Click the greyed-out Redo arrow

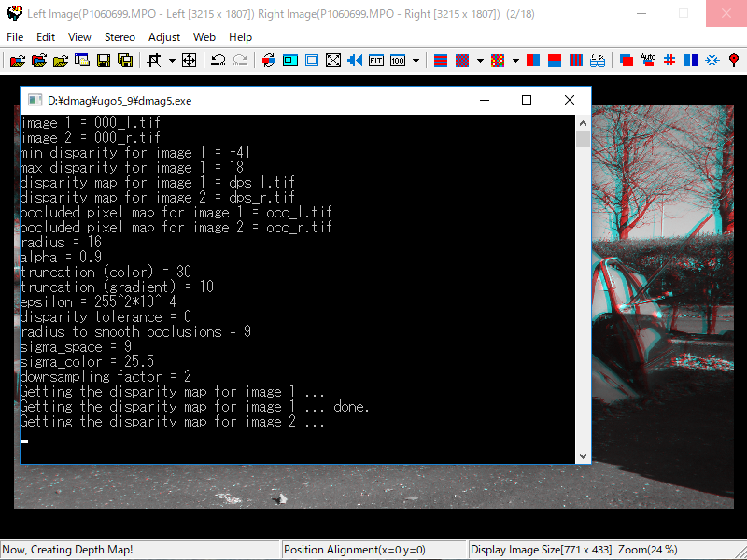(240, 61)
